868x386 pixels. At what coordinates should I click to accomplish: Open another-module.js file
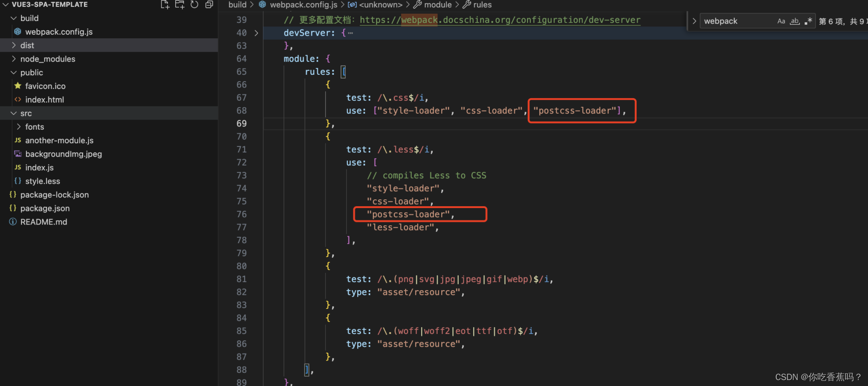pos(59,141)
